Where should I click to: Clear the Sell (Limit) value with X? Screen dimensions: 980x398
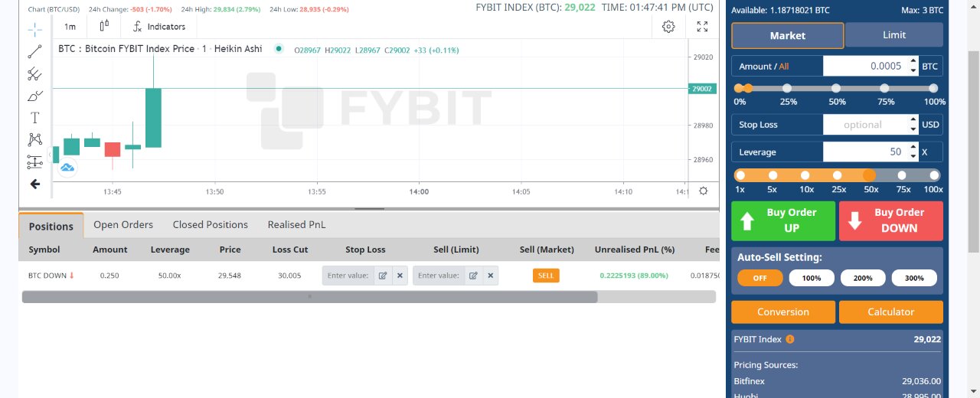click(x=491, y=276)
